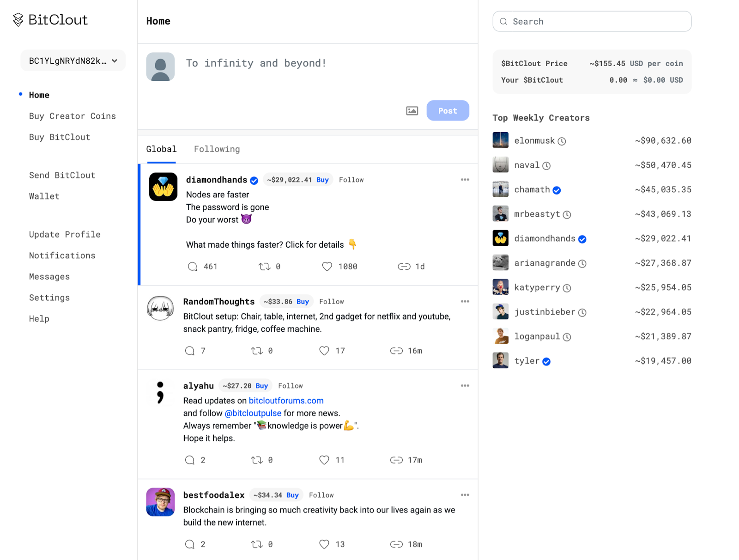The width and height of the screenshot is (739, 560).
Task: Open more options for bestfoodalex post
Action: tap(465, 495)
